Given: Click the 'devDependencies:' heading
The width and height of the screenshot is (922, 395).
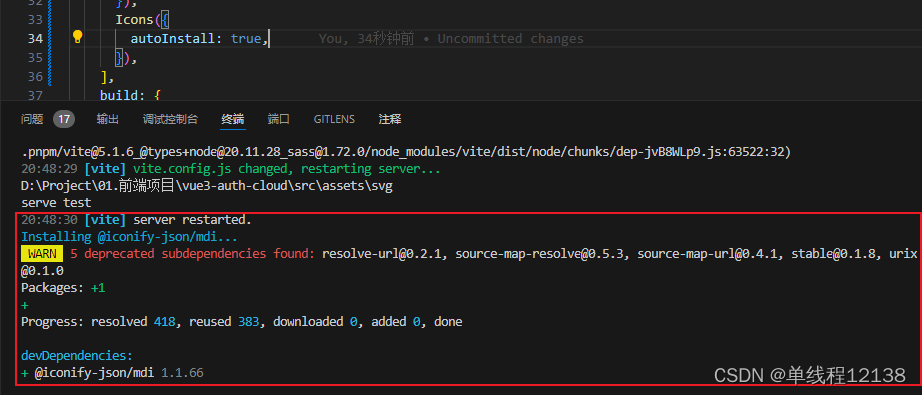Looking at the screenshot, I should 77,356.
